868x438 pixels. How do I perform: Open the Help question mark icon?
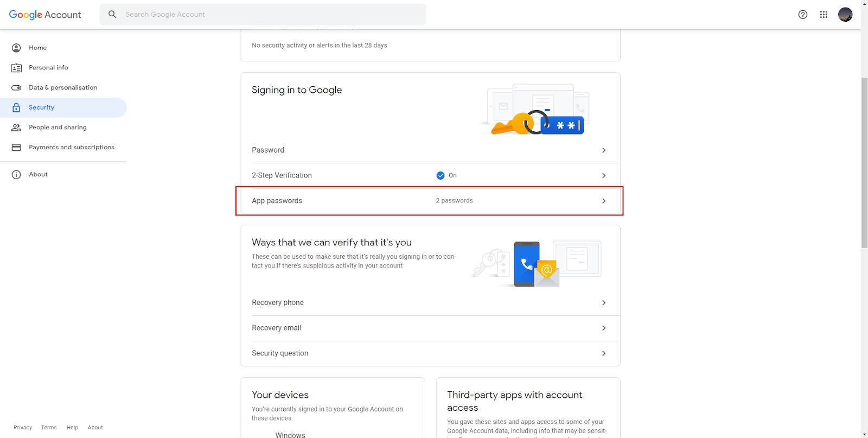coord(803,15)
